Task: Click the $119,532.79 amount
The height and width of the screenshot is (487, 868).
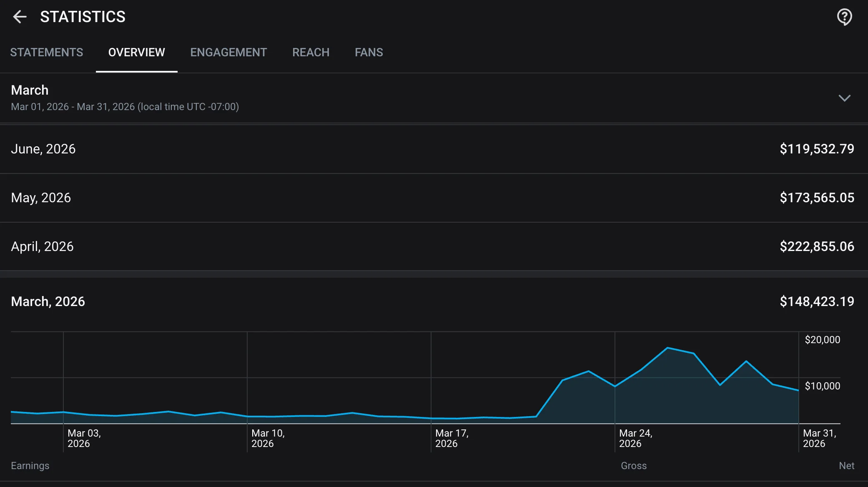Action: [817, 149]
